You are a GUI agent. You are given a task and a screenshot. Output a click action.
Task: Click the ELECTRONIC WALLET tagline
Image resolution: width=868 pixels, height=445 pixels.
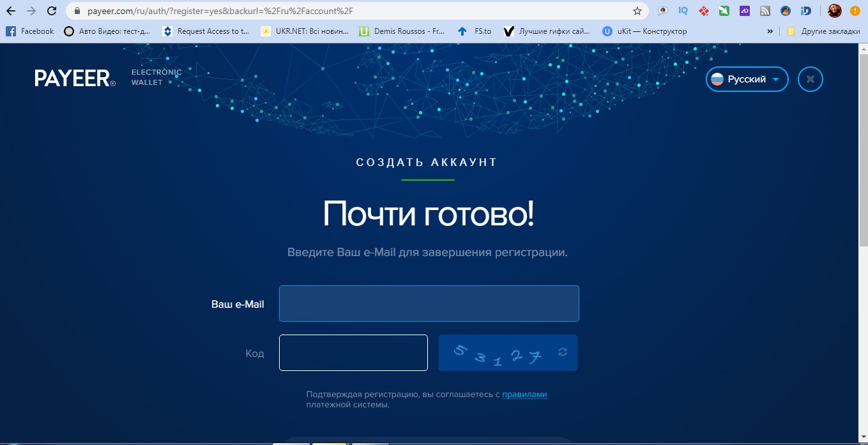pos(156,77)
